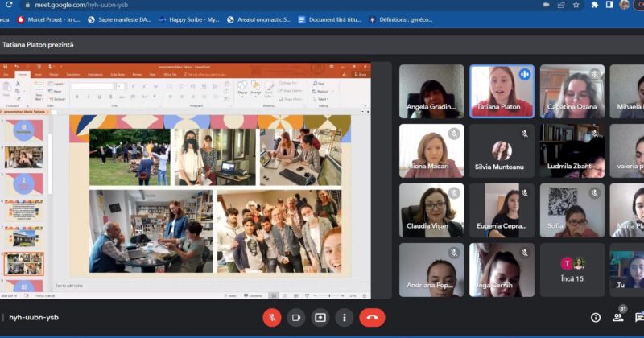
Task: Open the Sapte manifeste DA bookmark
Action: 119,19
